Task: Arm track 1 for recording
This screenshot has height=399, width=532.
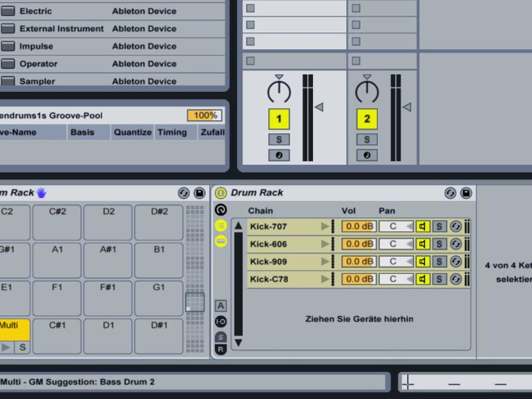Action: [x=279, y=155]
